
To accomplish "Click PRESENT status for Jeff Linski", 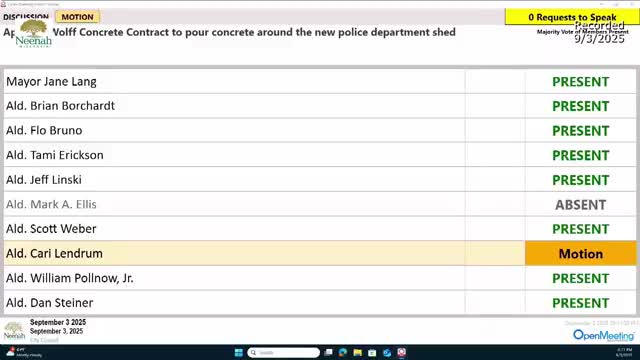I will click(x=580, y=180).
